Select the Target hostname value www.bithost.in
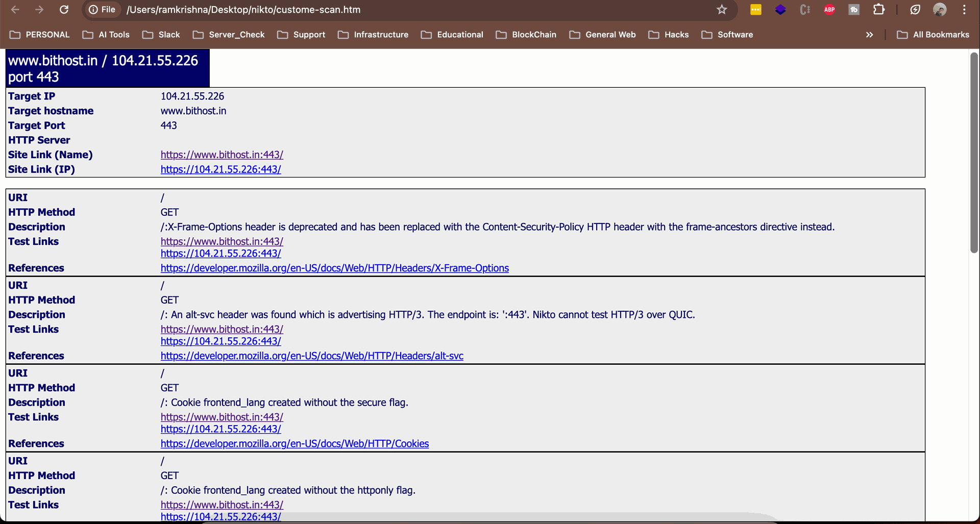980x524 pixels. click(193, 111)
